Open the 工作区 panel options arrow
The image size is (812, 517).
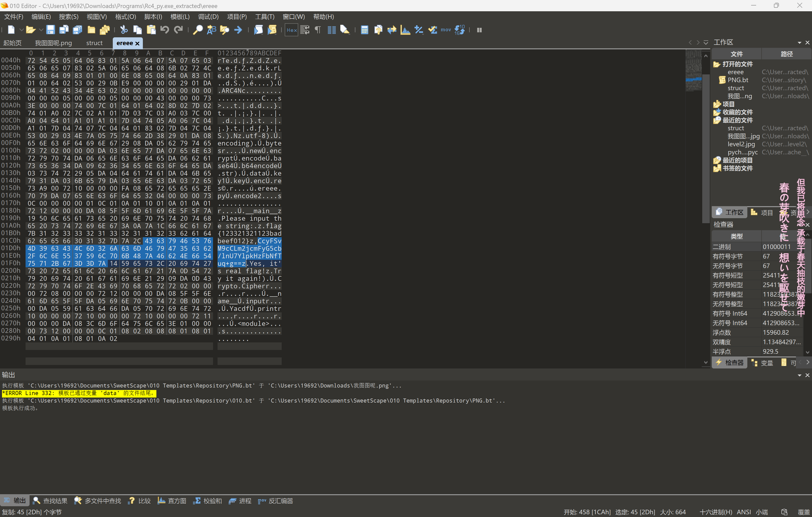(799, 43)
